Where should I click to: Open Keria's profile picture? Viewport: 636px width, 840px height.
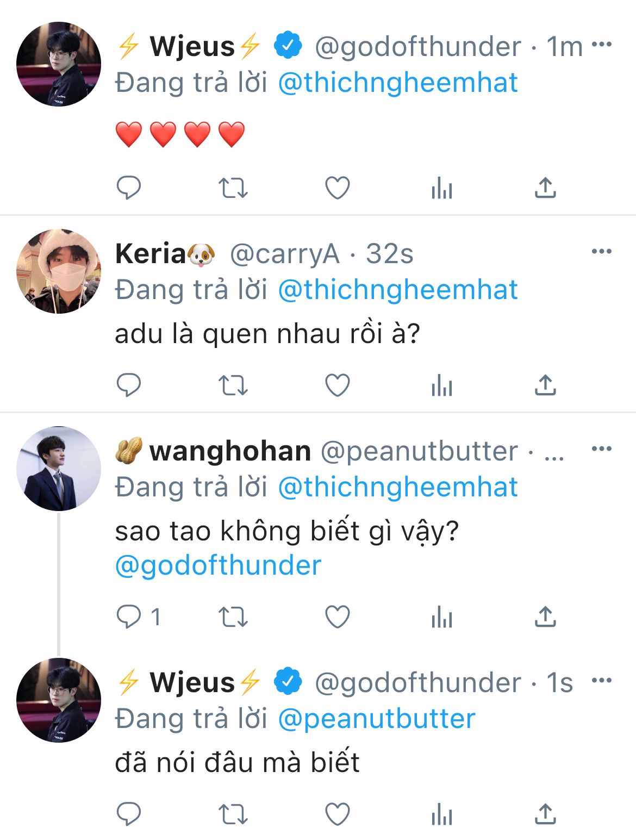(59, 271)
